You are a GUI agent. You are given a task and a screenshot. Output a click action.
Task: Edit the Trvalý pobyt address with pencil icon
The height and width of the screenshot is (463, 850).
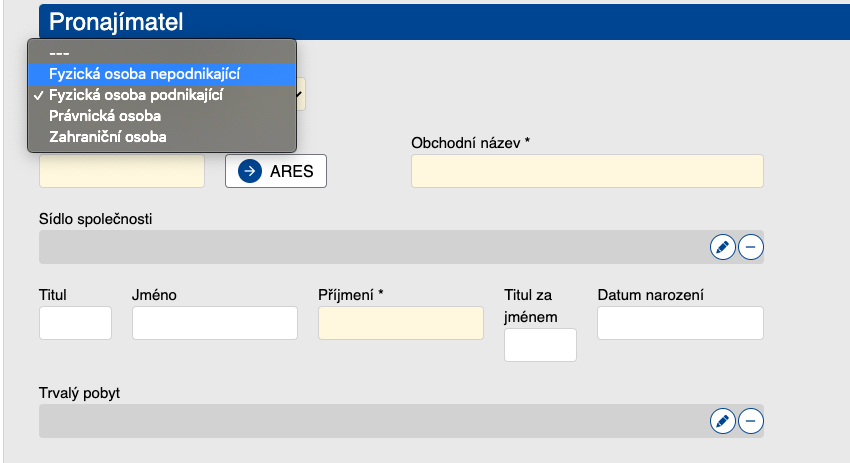(722, 421)
